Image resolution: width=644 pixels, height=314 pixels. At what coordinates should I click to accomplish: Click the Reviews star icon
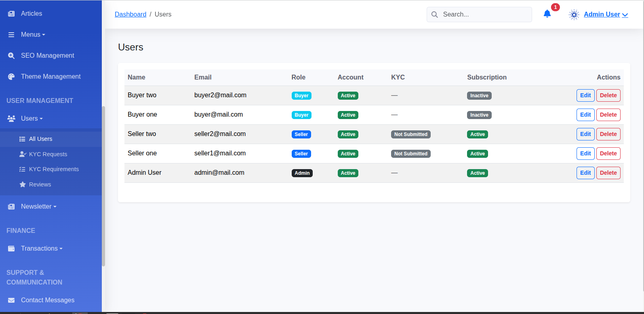23,184
